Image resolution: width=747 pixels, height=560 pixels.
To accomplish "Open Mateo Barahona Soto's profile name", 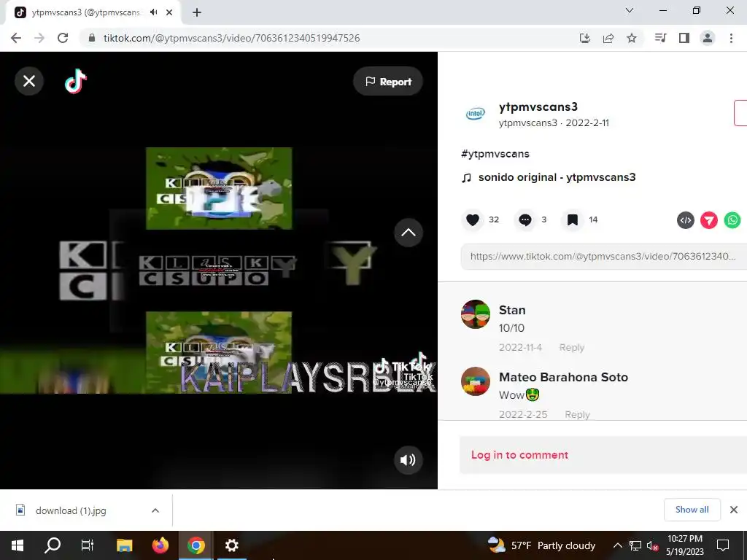I will click(x=564, y=377).
